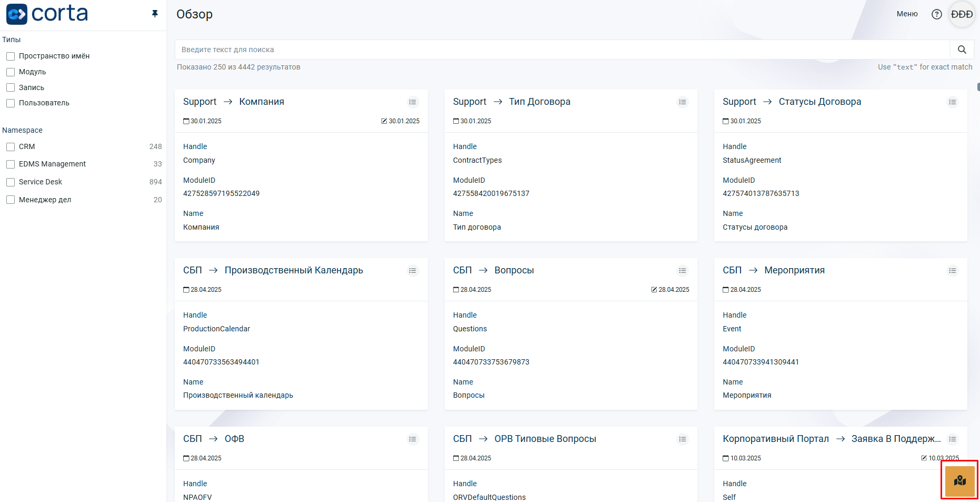This screenshot has width=980, height=502.
Task: Click the Service Desk count 894
Action: (x=156, y=182)
